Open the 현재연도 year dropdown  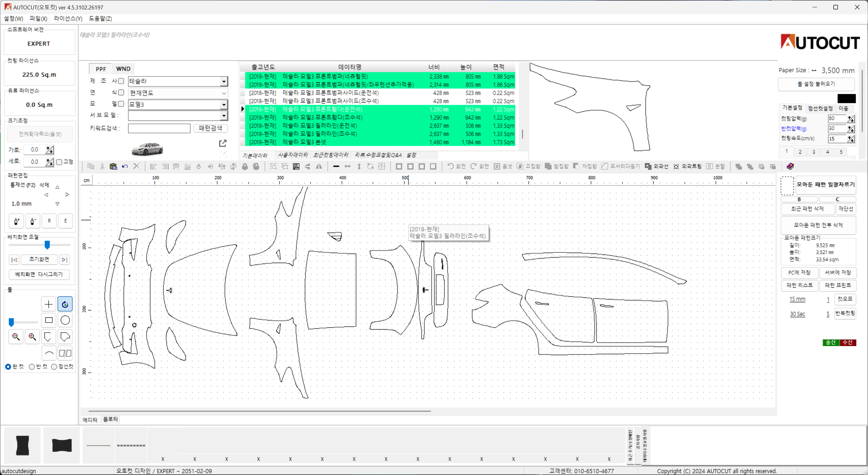[224, 93]
